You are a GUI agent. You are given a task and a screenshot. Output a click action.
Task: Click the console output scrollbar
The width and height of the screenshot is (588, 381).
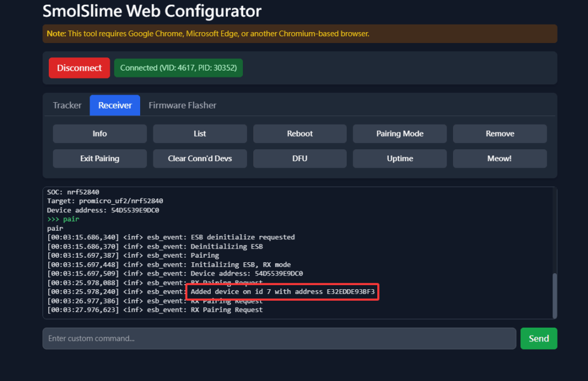(x=554, y=294)
